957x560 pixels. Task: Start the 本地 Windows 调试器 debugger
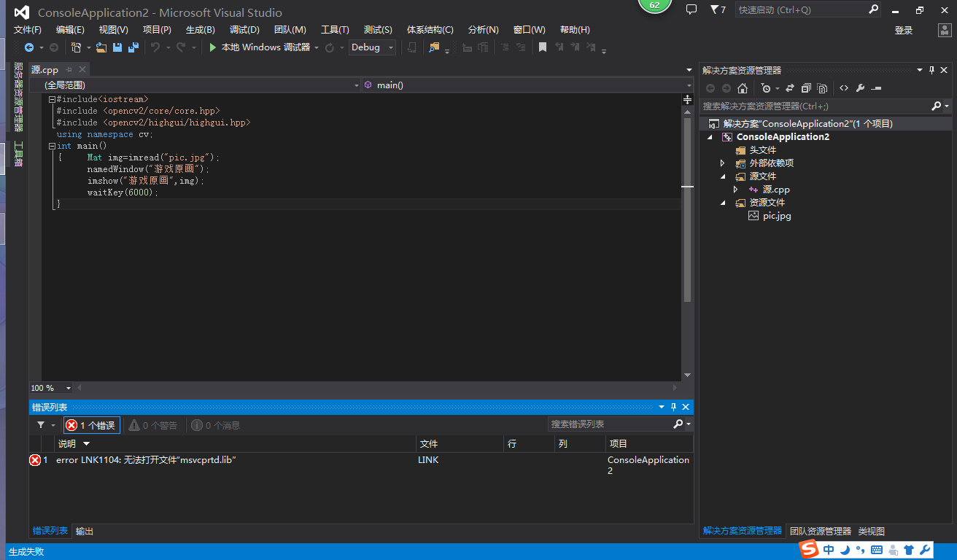pyautogui.click(x=259, y=47)
